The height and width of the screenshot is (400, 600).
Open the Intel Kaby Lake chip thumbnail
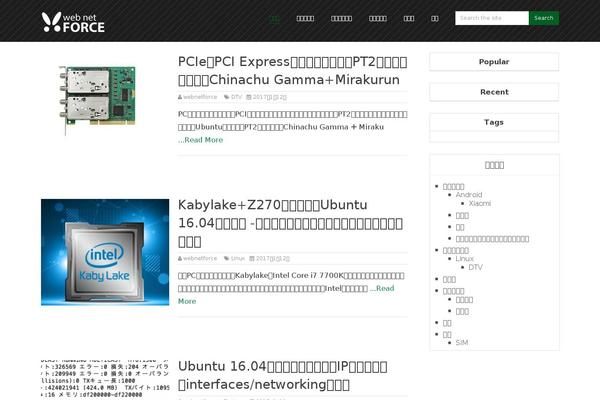click(x=105, y=252)
